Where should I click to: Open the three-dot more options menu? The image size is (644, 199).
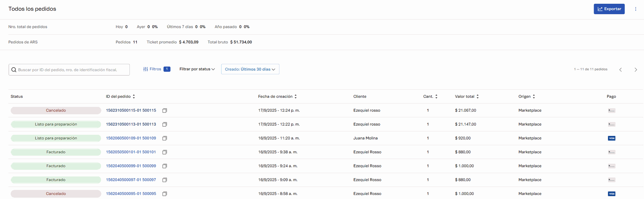[635, 9]
